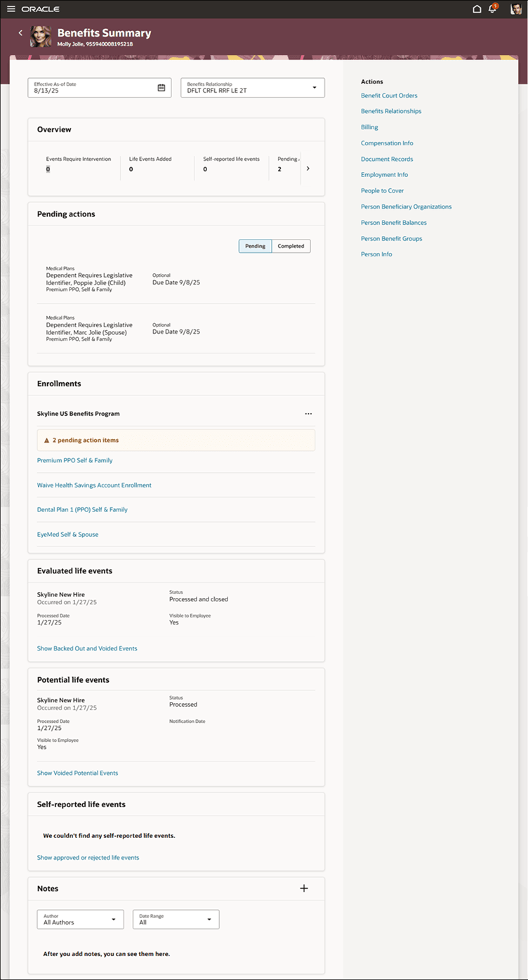Open the Date Range dropdown in Notes

(209, 919)
